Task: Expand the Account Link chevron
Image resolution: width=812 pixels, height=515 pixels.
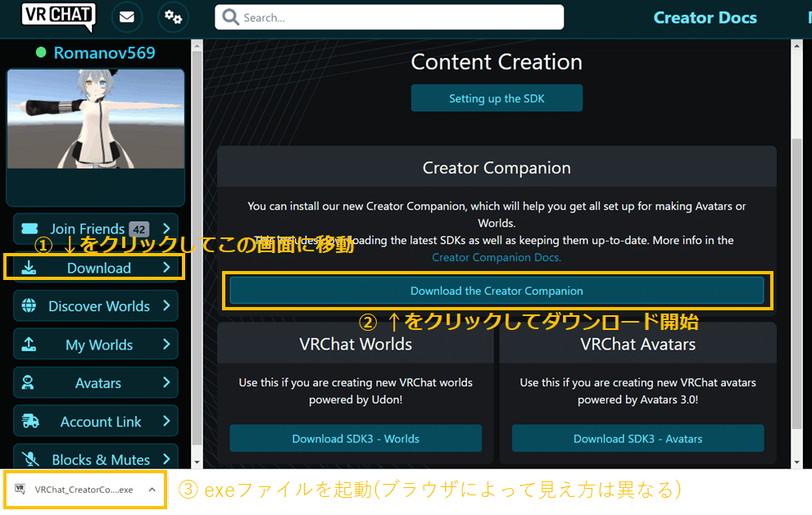Action: pyautogui.click(x=166, y=421)
